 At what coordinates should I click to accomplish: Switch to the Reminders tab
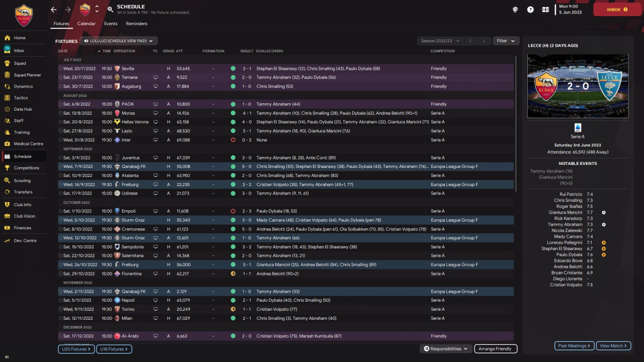[136, 24]
